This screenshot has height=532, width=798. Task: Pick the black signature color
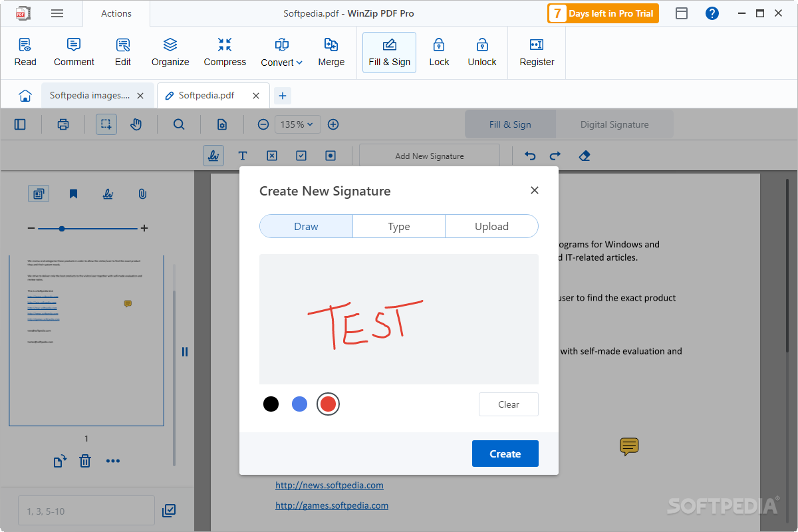pyautogui.click(x=271, y=404)
